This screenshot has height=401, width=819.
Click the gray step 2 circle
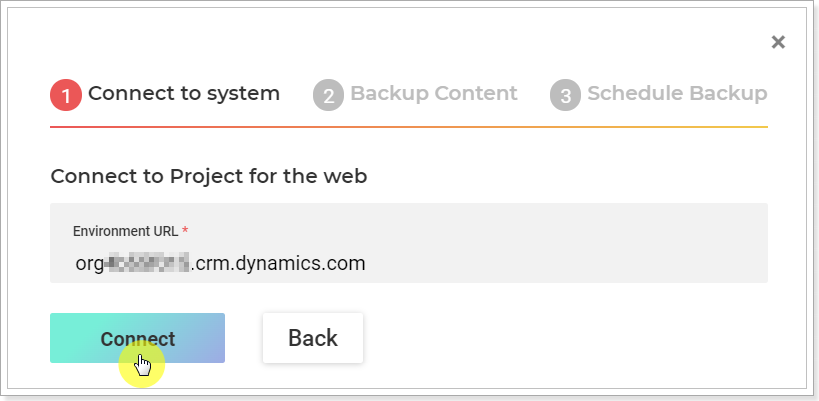[x=329, y=95]
